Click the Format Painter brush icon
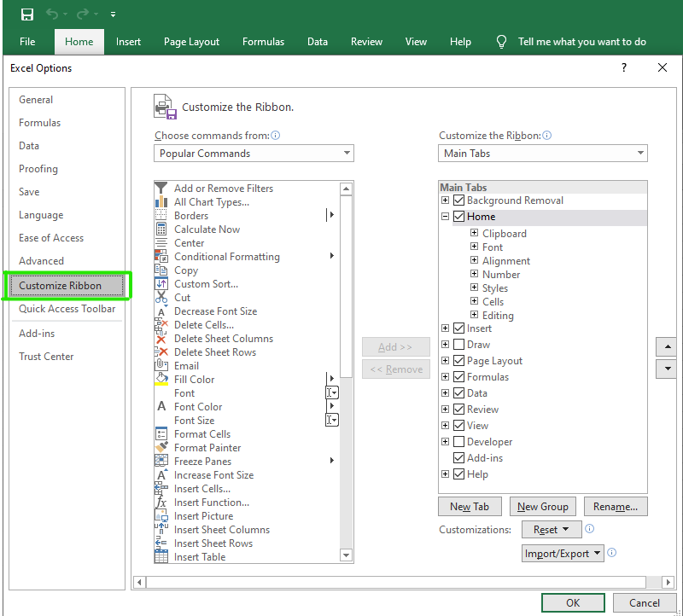Image resolution: width=683 pixels, height=616 pixels. [x=161, y=448]
